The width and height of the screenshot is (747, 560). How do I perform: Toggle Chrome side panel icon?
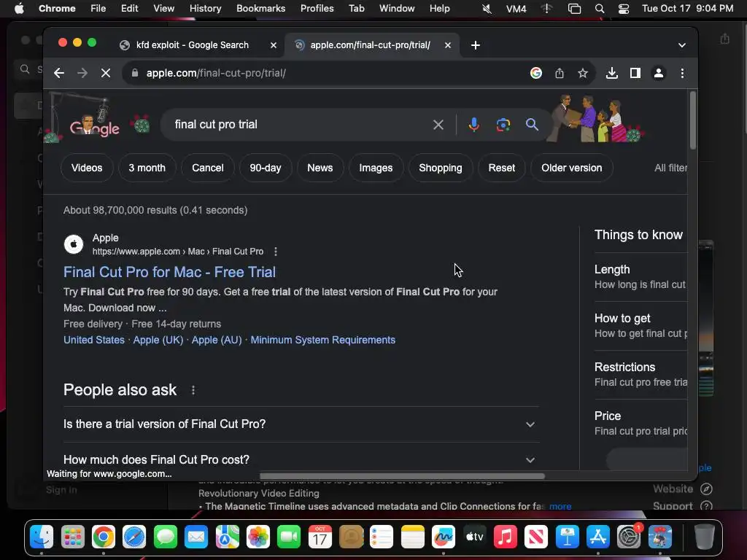pos(635,73)
